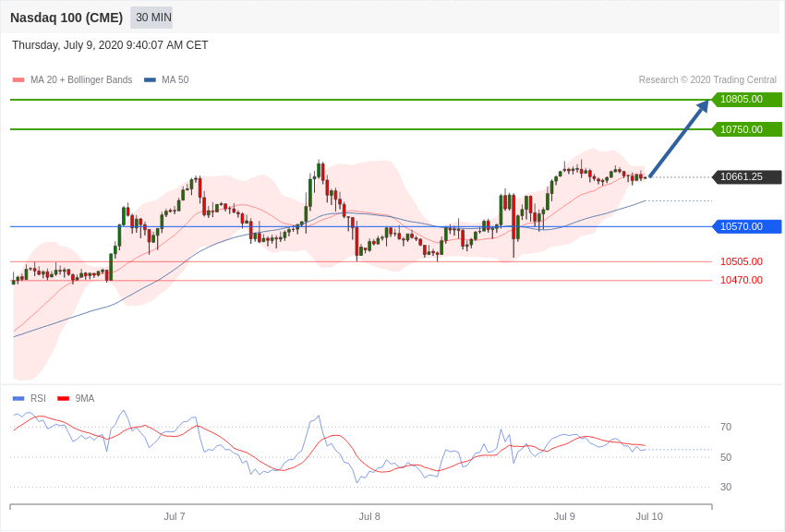Click the 10505.00 support level label

point(742,261)
